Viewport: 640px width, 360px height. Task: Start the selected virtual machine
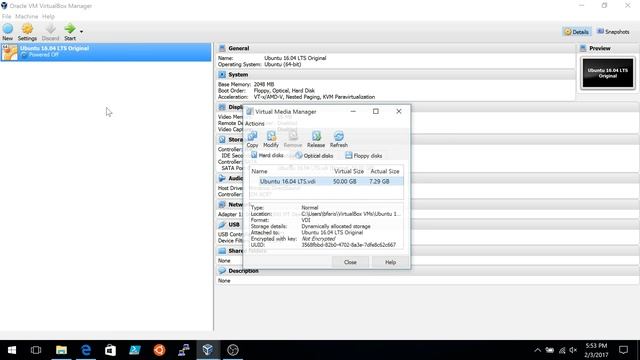(x=70, y=32)
